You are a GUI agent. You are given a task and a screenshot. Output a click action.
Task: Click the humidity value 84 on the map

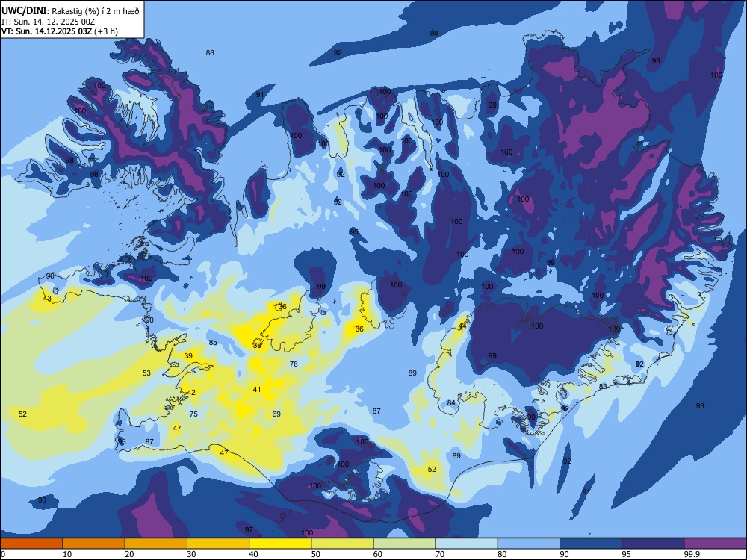[452, 403]
